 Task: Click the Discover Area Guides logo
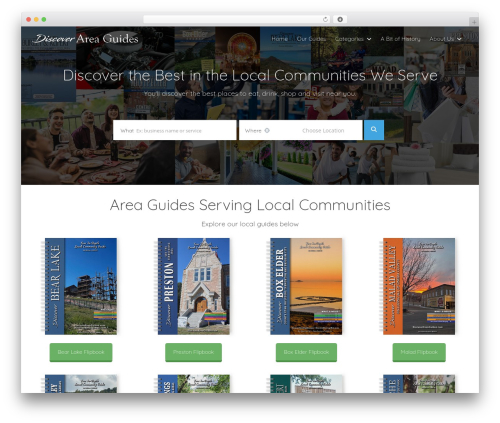pyautogui.click(x=86, y=39)
